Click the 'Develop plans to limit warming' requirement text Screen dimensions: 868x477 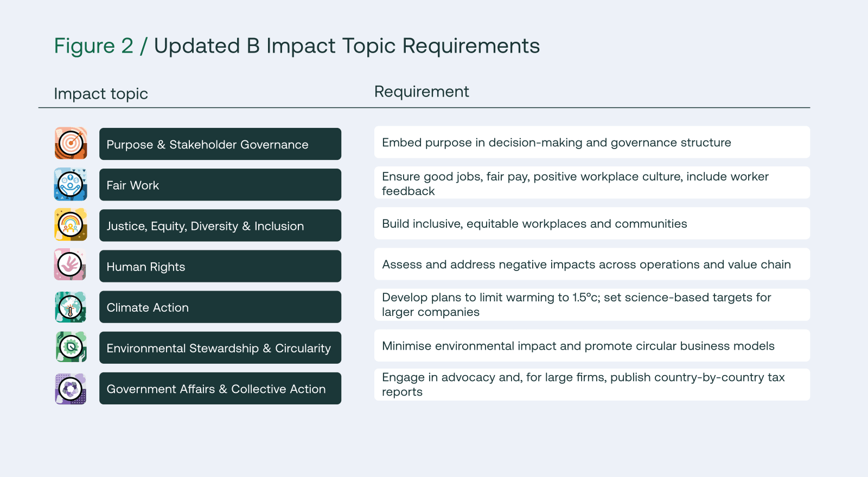576,305
